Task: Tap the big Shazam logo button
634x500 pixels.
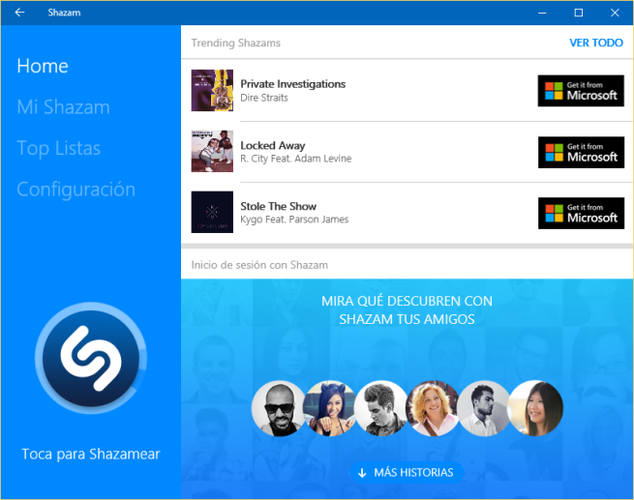Action: pos(91,358)
